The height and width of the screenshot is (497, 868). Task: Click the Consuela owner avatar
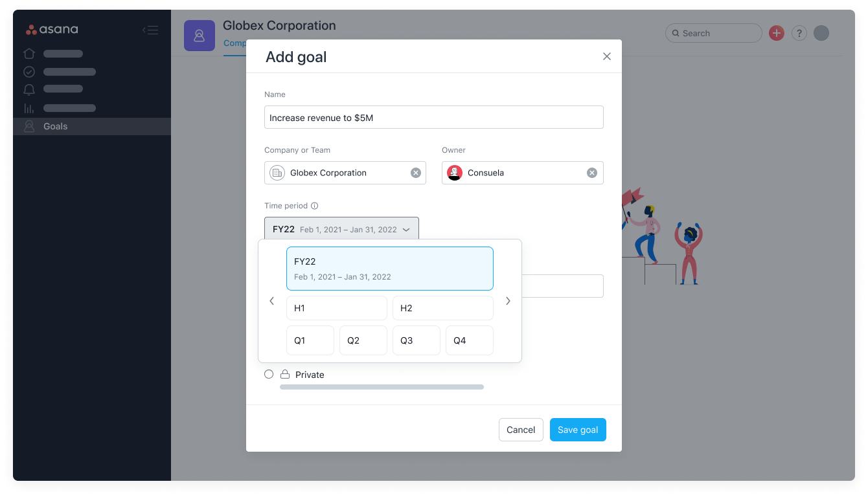pyautogui.click(x=455, y=173)
